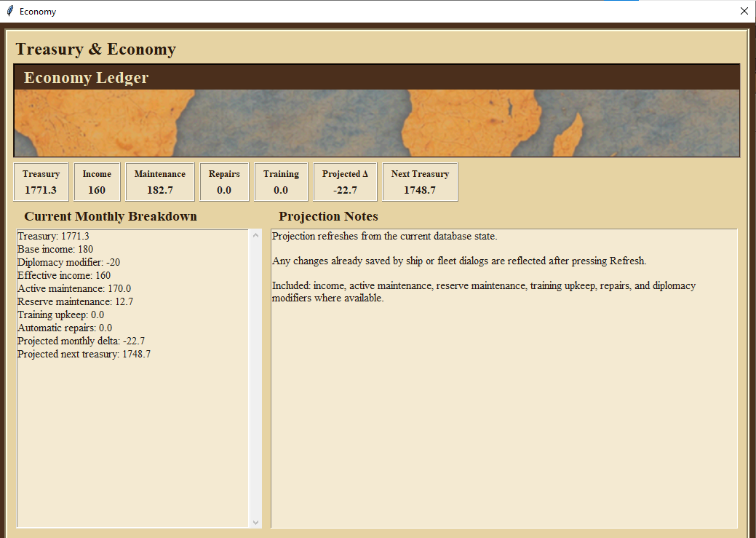
Task: Click the 'Automatic repairs: 0.0' line
Action: point(65,328)
